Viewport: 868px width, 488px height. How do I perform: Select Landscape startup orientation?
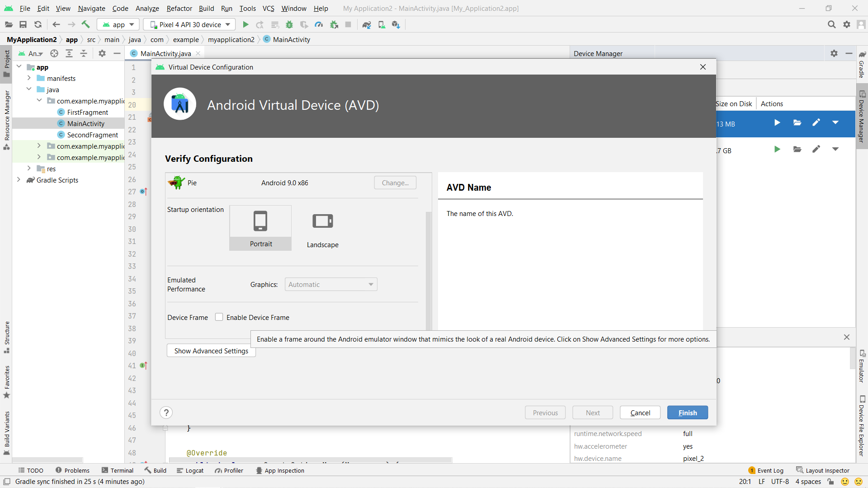[x=323, y=229]
